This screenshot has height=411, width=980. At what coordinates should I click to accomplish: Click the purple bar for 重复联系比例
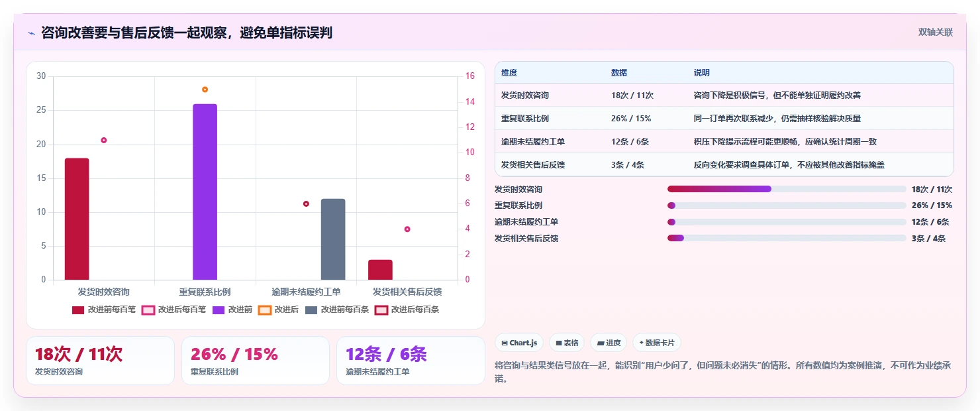click(x=205, y=192)
